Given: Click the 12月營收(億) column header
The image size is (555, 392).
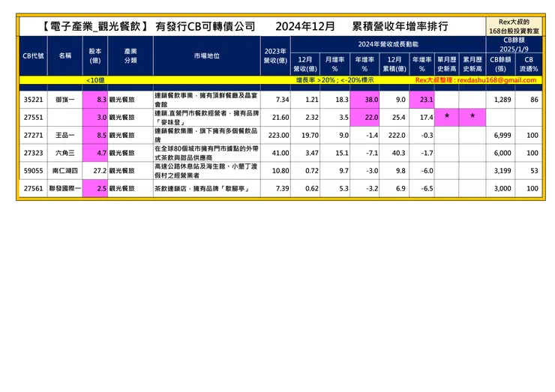Looking at the screenshot, I should pos(305,64).
